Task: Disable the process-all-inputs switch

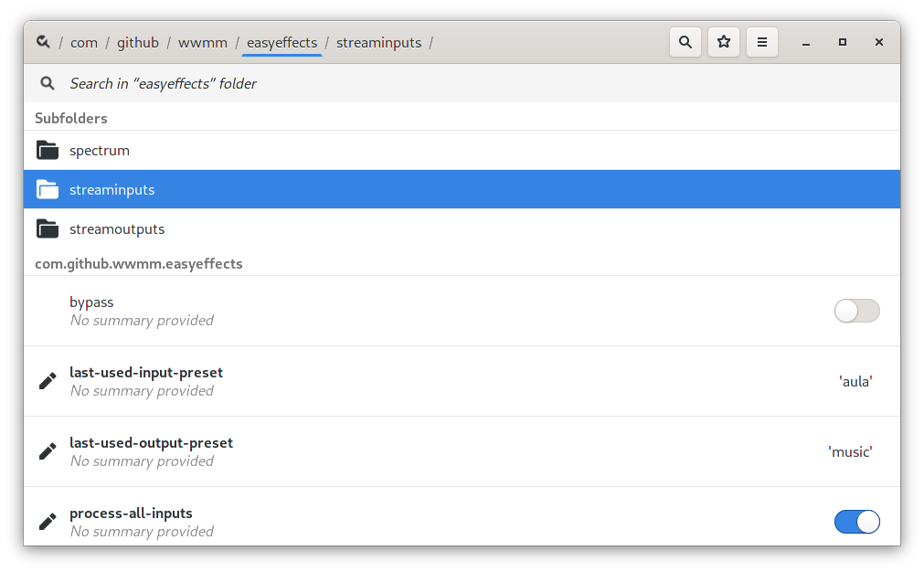Action: (x=856, y=521)
